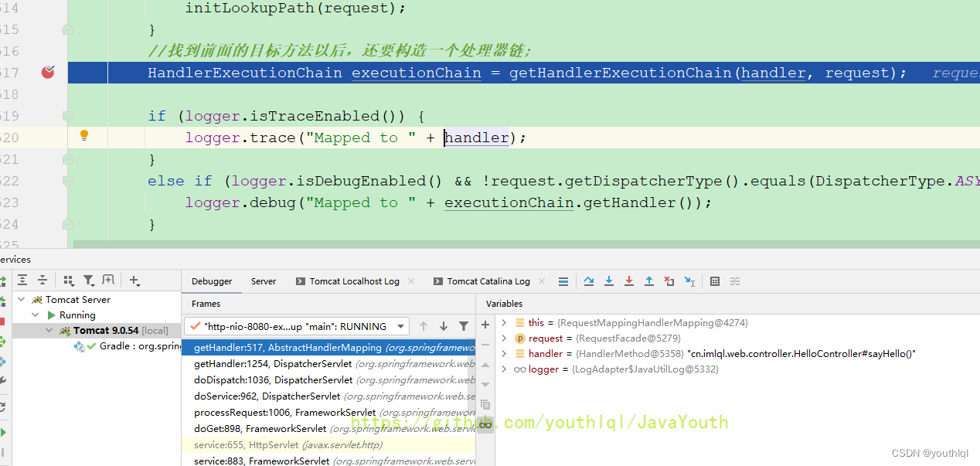Click the Step Out debugger icon
Image resolution: width=980 pixels, height=466 pixels.
click(649, 281)
